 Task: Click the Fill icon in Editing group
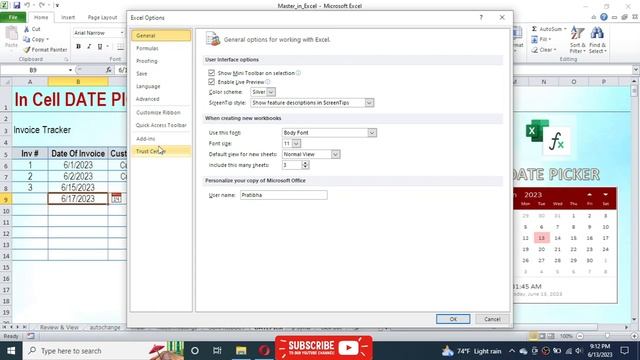[534, 39]
